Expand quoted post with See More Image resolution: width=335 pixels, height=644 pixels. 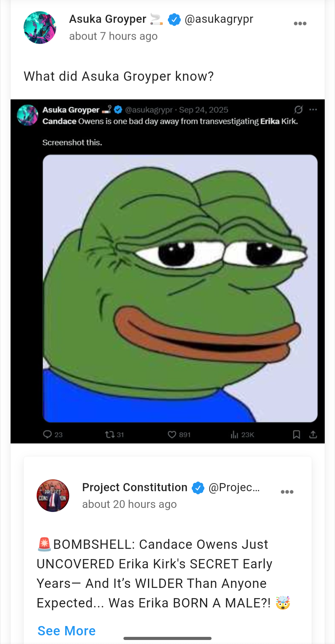[x=67, y=631]
